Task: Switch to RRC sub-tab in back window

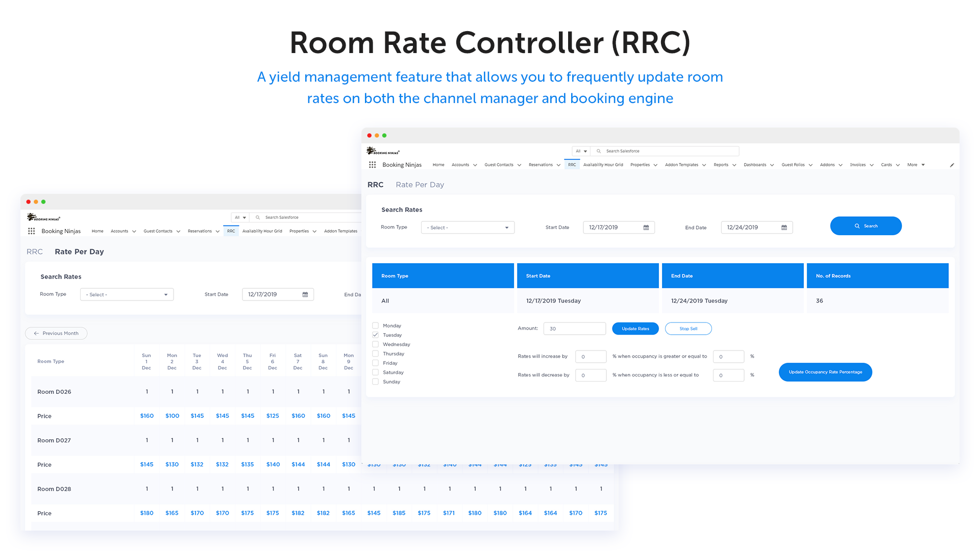Action: pyautogui.click(x=35, y=252)
